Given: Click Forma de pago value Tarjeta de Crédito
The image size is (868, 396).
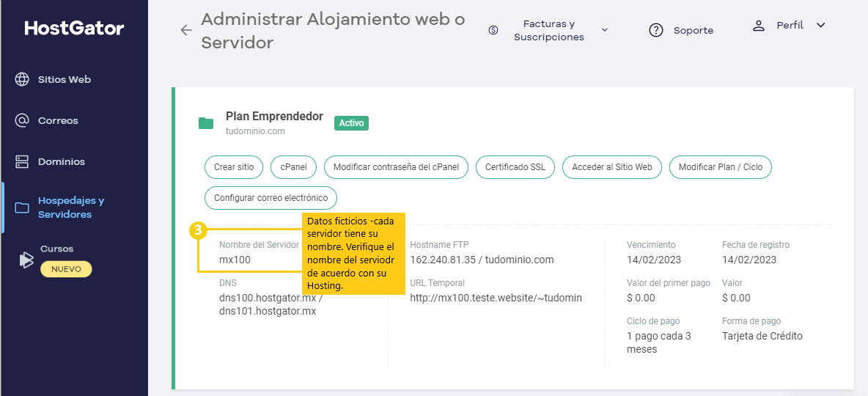Looking at the screenshot, I should [x=762, y=336].
